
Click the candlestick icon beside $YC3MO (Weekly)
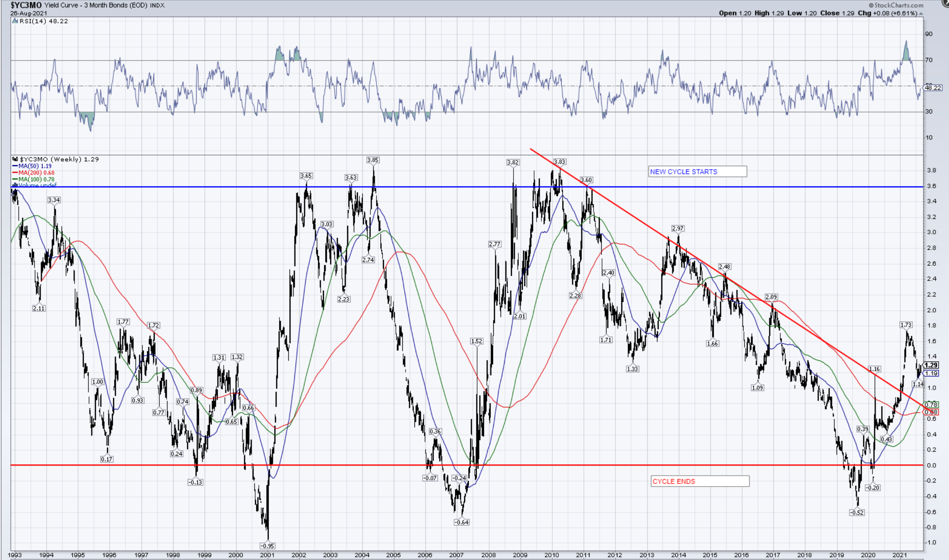(15, 159)
